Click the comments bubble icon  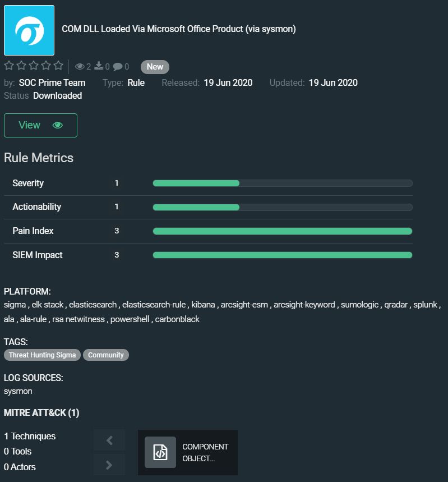118,67
